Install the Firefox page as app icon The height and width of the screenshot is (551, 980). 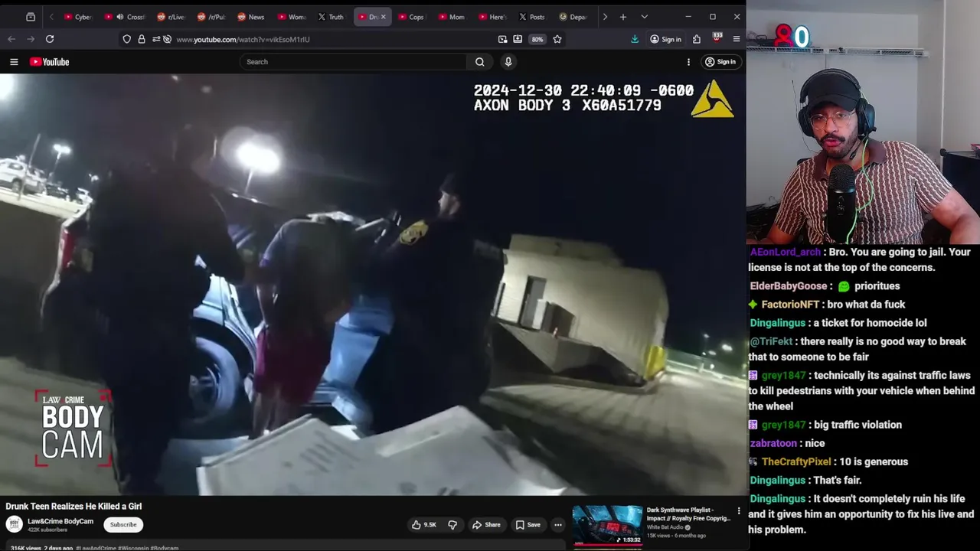pos(518,39)
